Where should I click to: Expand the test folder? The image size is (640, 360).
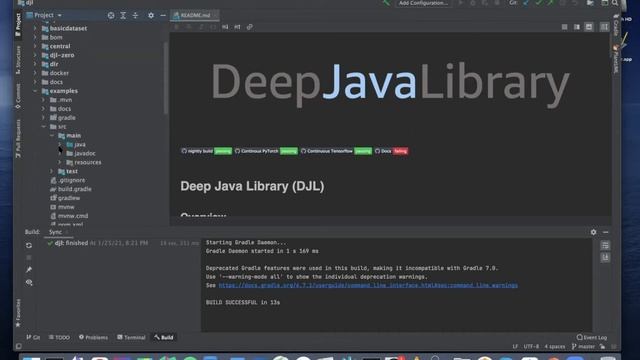coord(52,171)
